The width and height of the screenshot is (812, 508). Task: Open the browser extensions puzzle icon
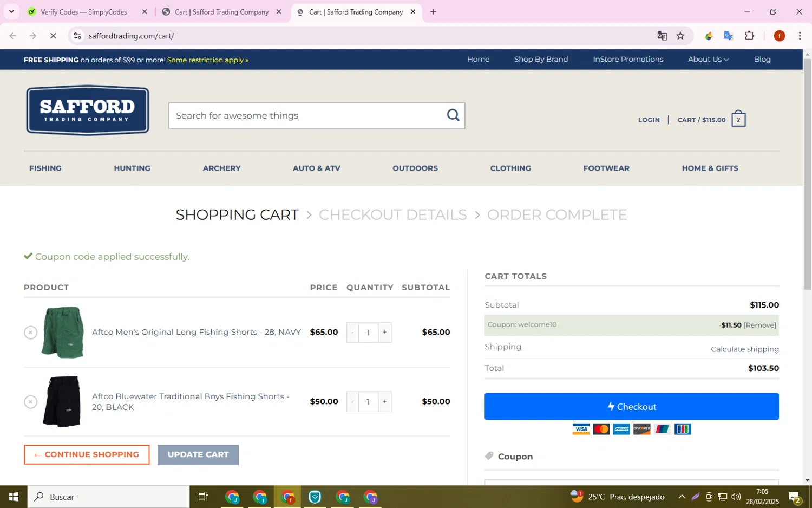[x=749, y=36]
